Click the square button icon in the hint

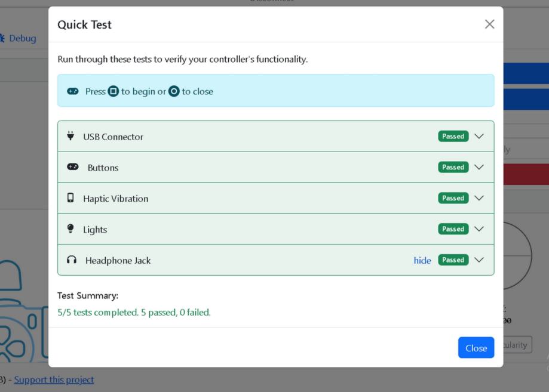(x=113, y=91)
